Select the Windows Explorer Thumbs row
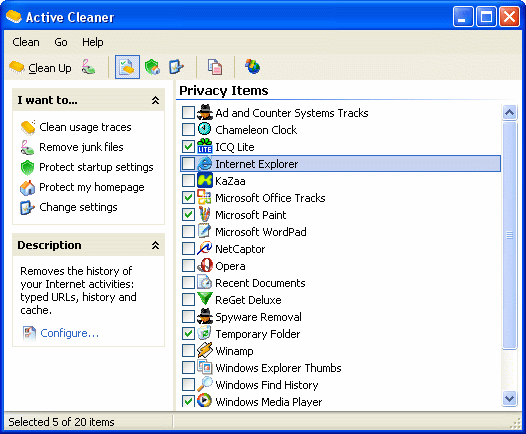 [x=340, y=368]
